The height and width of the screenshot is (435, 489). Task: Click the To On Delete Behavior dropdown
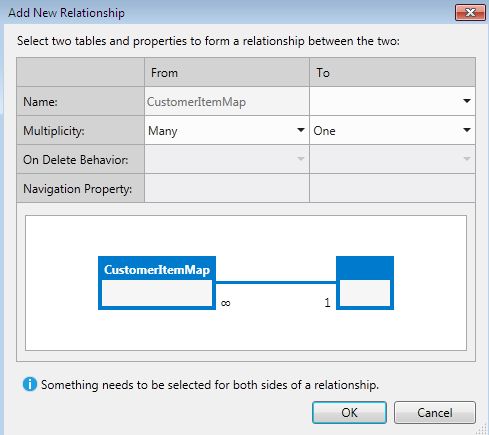(392, 159)
